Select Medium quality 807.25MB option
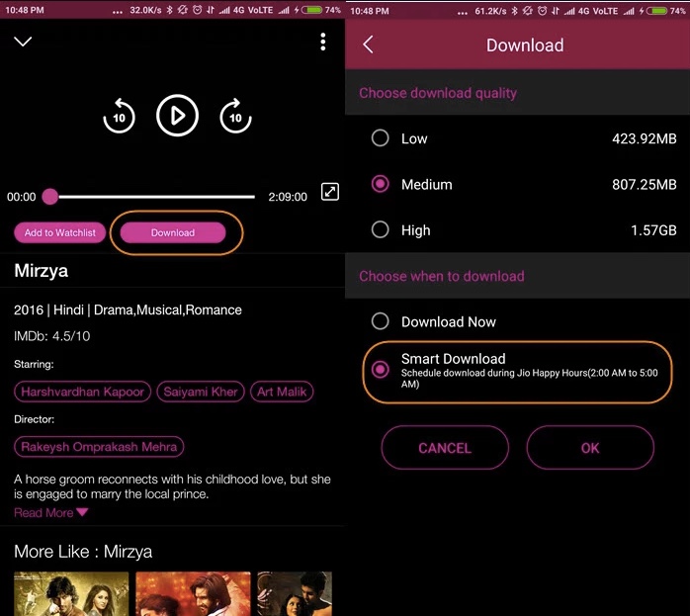Viewport: 690px width, 616px height. 518,184
